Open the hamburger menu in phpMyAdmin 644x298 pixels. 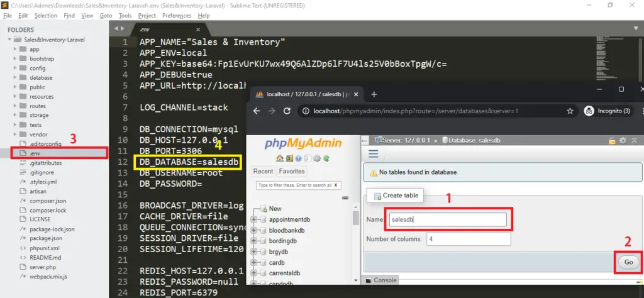(373, 153)
